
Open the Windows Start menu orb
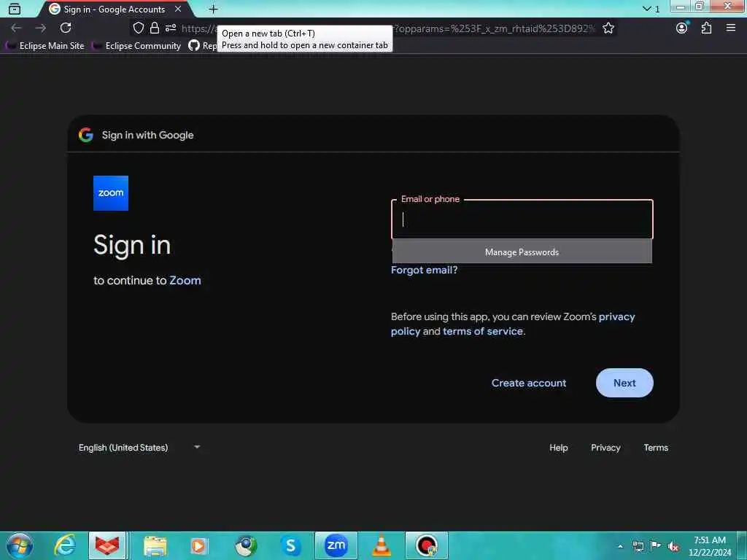pyautogui.click(x=20, y=545)
